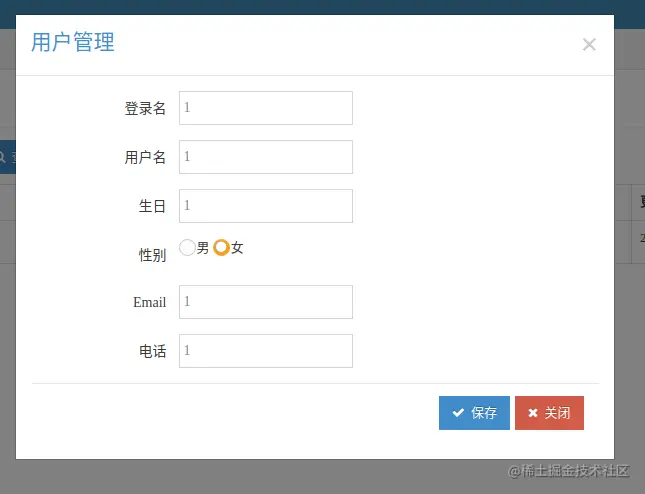Click the 男 label text

pos(203,248)
